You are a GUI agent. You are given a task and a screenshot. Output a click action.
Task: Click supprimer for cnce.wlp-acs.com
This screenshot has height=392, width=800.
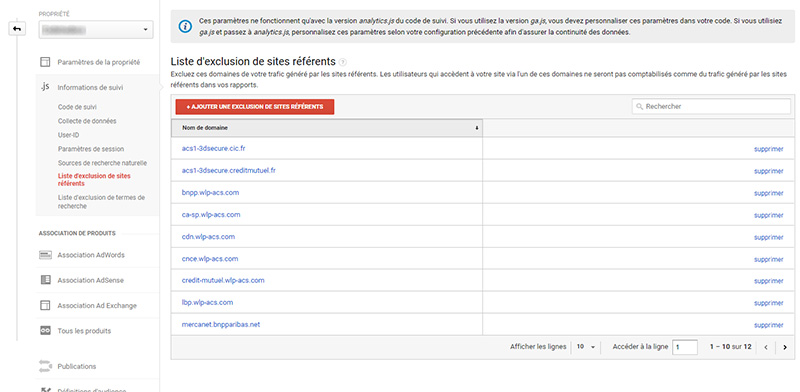(768, 259)
